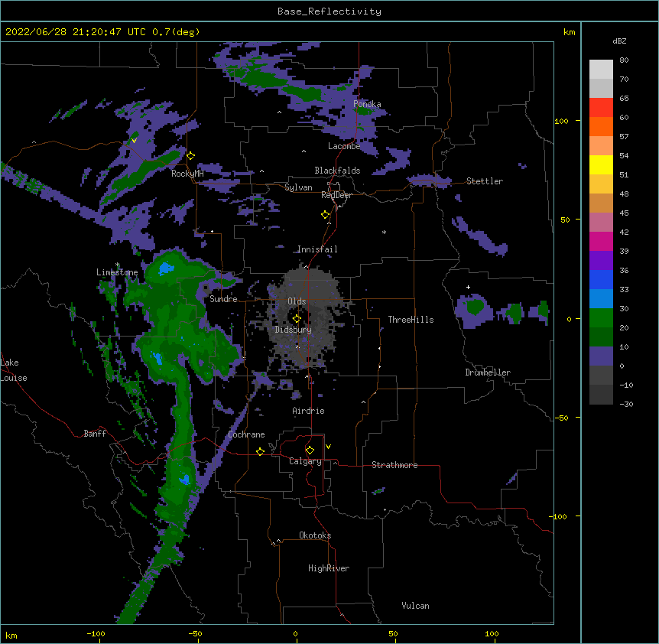Screen dimensions: 659x644
Task: Click the Limestone label
Action: point(117,272)
